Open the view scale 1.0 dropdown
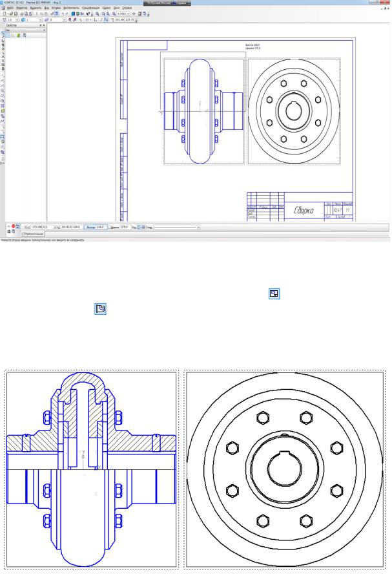Viewport: 392px width, 574px height. point(17,19)
